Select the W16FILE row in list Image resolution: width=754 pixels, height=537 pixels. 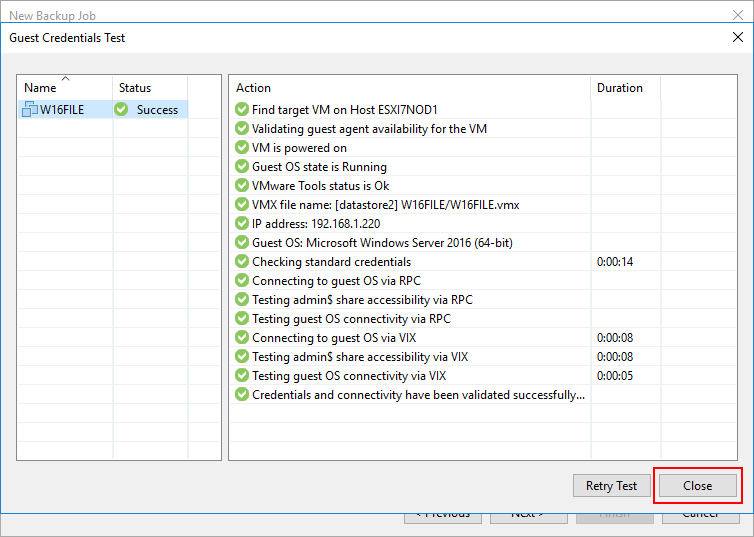(x=62, y=110)
